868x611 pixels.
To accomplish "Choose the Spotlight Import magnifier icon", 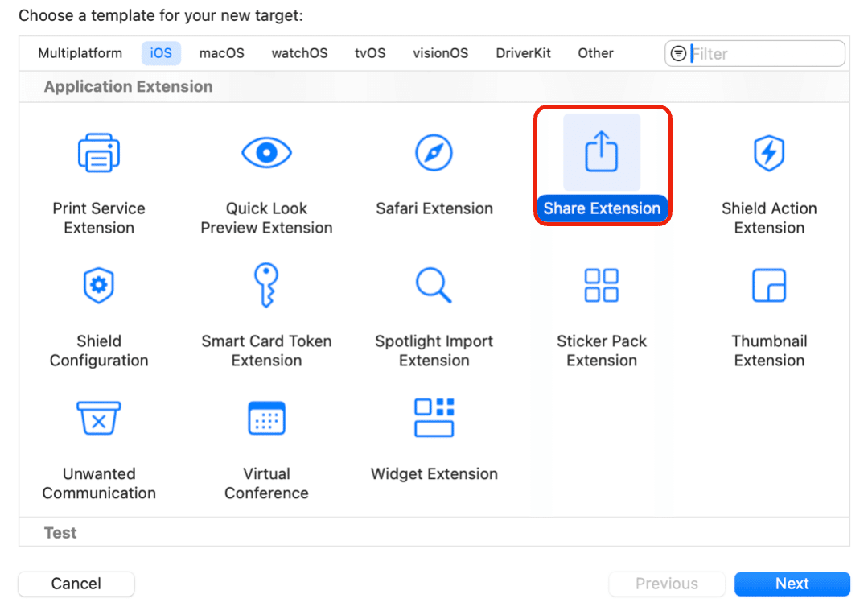I will 434,285.
